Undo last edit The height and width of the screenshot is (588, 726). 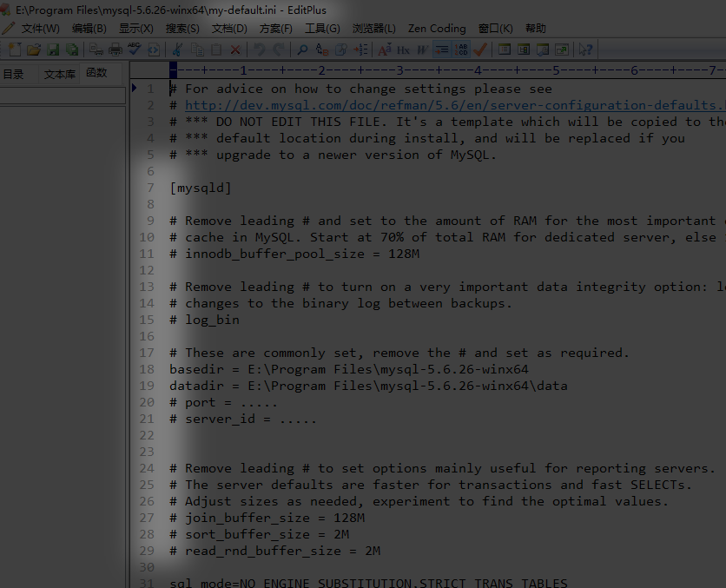(260, 50)
